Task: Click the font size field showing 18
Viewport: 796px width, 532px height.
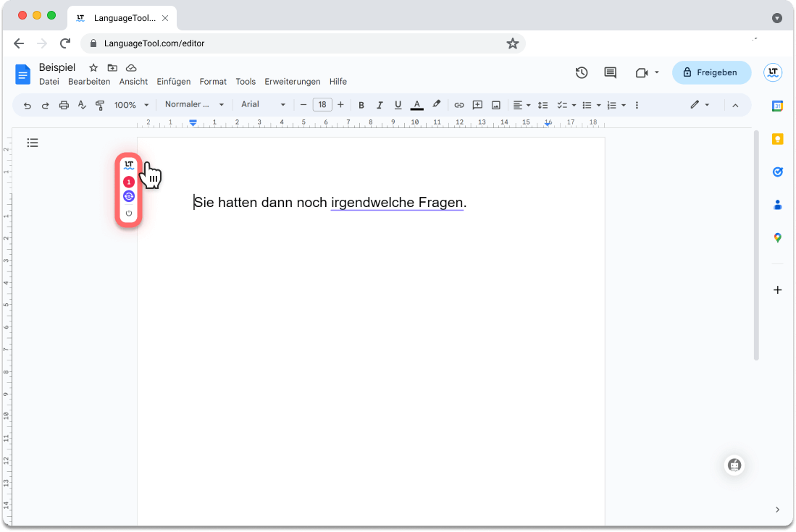Action: click(322, 105)
